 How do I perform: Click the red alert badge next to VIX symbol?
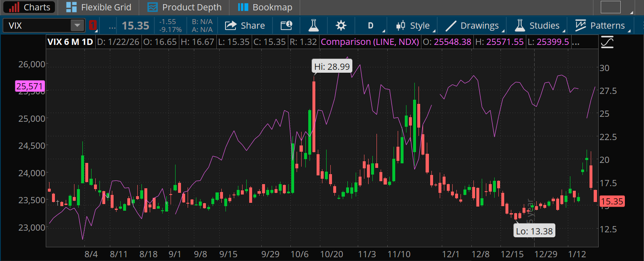tap(92, 25)
